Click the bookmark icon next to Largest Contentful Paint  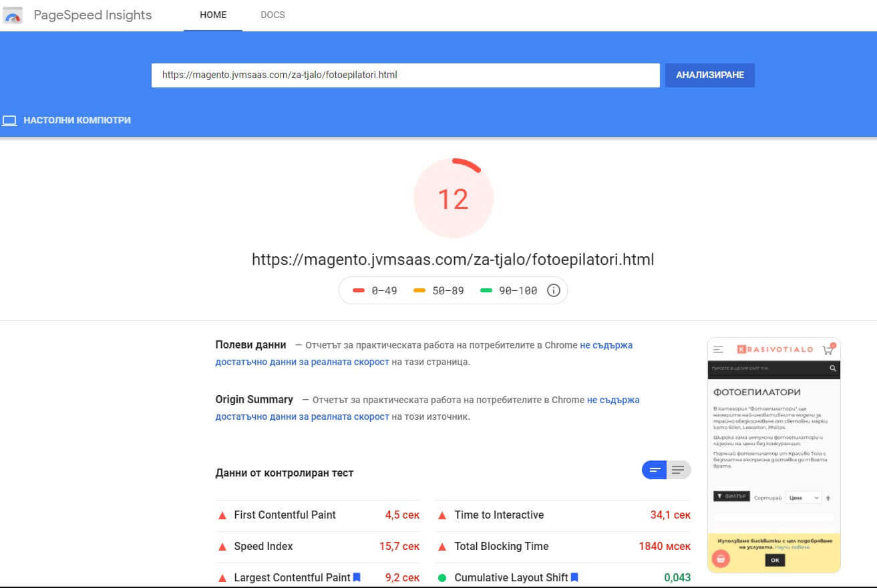pyautogui.click(x=357, y=577)
